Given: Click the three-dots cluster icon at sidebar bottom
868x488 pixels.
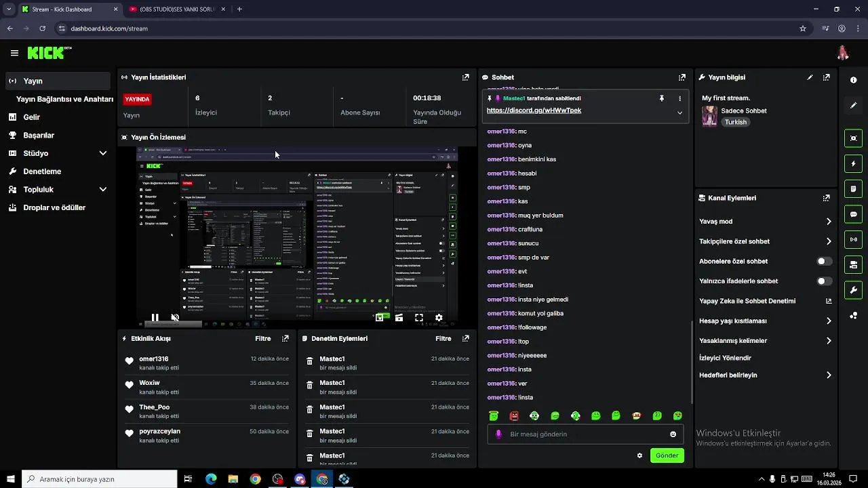Looking at the screenshot, I should (853, 315).
